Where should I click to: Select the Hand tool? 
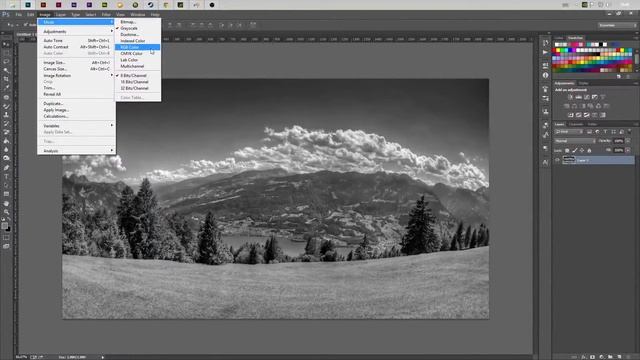[6, 203]
